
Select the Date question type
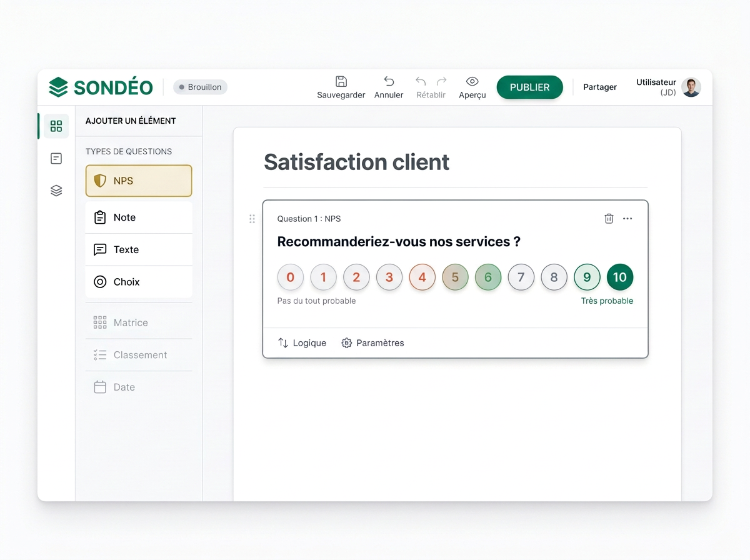click(x=139, y=387)
